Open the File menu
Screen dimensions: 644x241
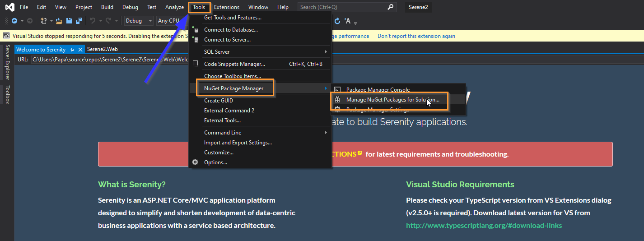click(24, 7)
